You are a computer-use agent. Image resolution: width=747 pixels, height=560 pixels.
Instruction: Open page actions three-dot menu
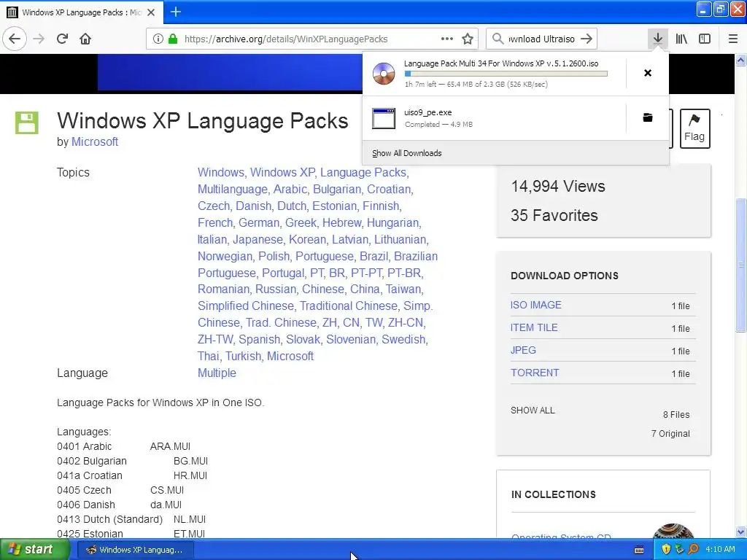(x=447, y=39)
